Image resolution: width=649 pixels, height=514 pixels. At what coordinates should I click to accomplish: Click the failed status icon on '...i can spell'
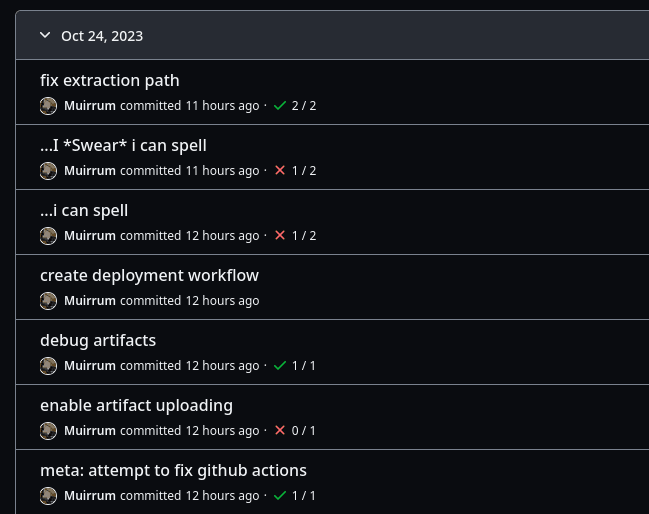(x=280, y=235)
